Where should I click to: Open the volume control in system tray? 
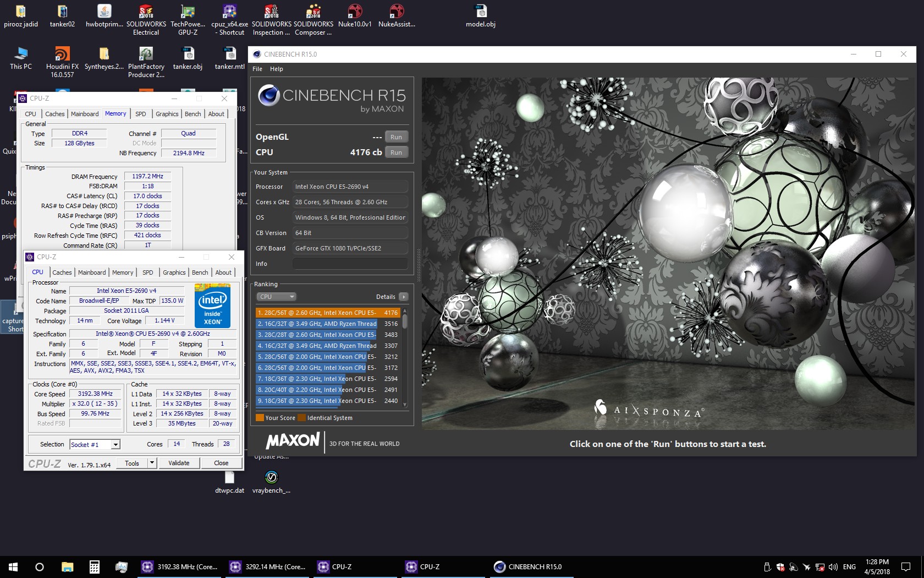[833, 566]
